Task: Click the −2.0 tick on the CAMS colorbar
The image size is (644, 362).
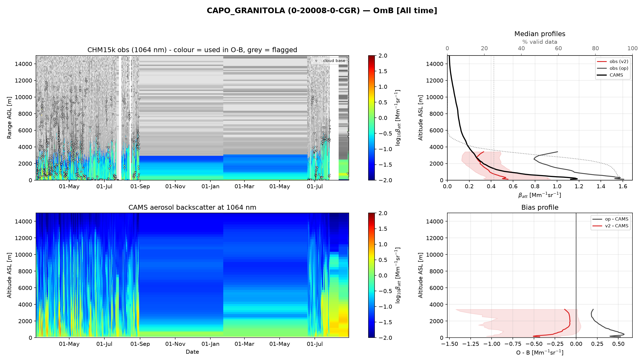Action: pyautogui.click(x=385, y=338)
